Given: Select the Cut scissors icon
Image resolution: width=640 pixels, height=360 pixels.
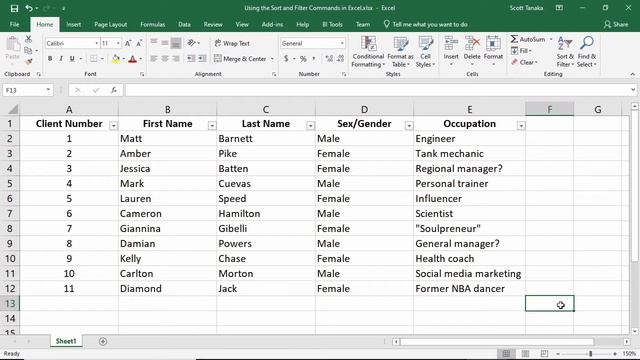Looking at the screenshot, I should [28, 39].
